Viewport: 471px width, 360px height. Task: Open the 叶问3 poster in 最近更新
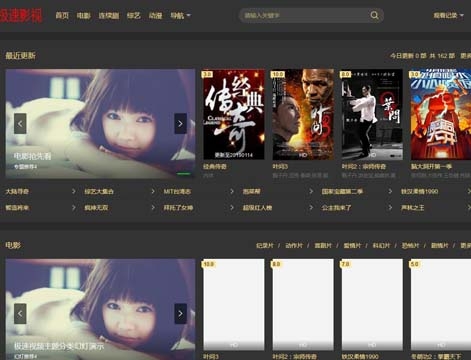303,114
